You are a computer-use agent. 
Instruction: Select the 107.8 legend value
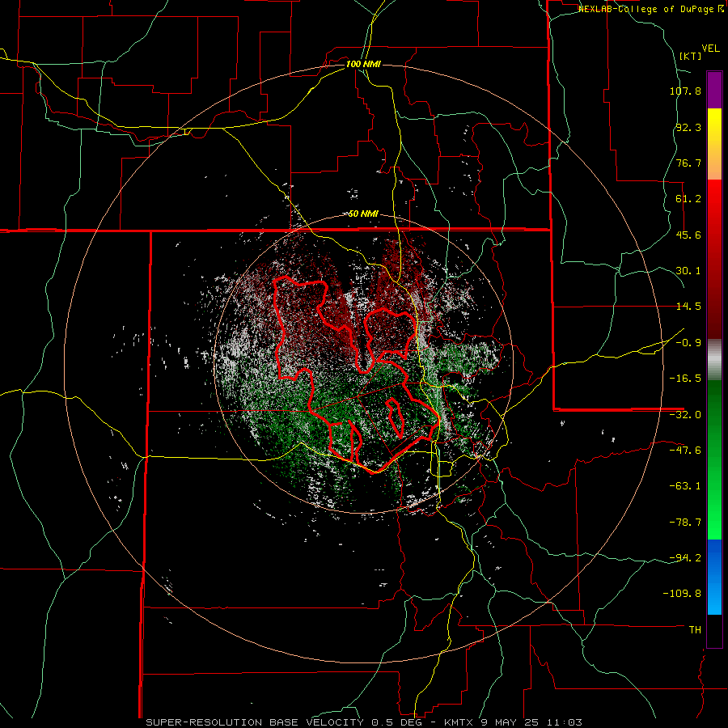coord(685,91)
